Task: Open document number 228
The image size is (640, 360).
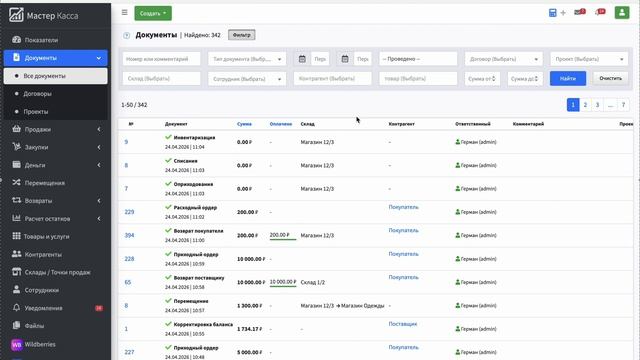Action: 129,259
